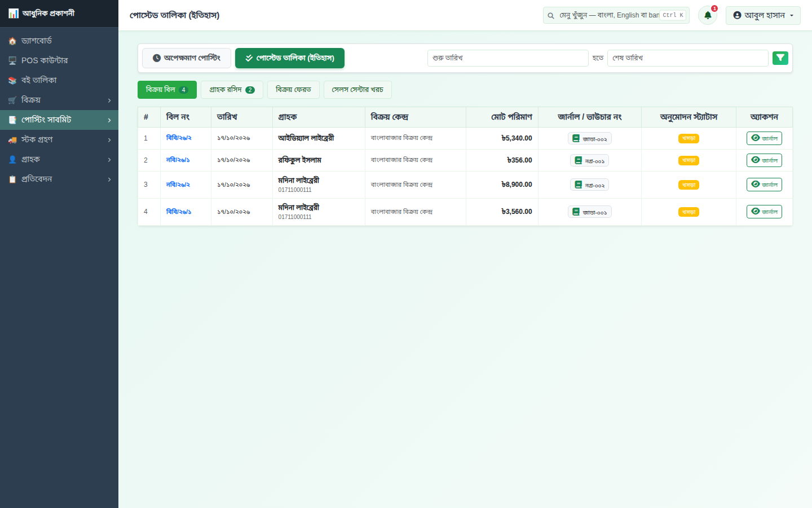
Task: View journal for the ৳8,900.00 row
Action: (x=764, y=185)
